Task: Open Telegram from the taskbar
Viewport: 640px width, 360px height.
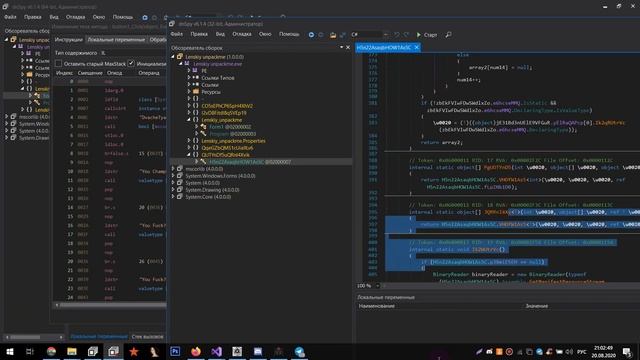Action: tap(299, 351)
